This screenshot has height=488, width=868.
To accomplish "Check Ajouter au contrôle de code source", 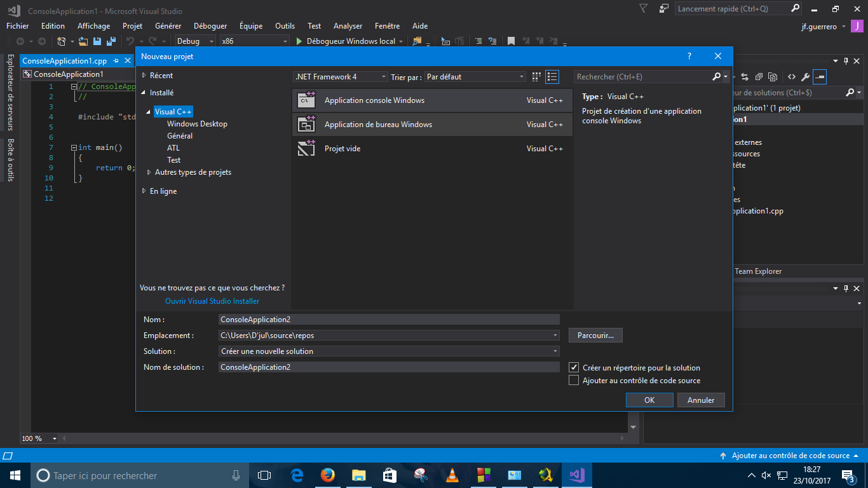I will 573,381.
